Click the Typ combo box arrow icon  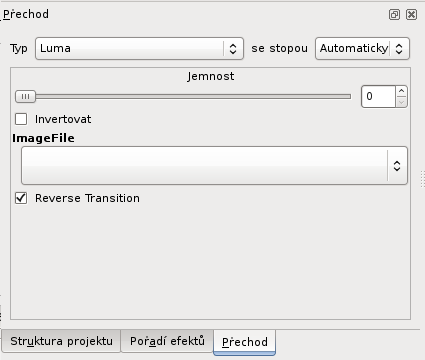pyautogui.click(x=233, y=49)
